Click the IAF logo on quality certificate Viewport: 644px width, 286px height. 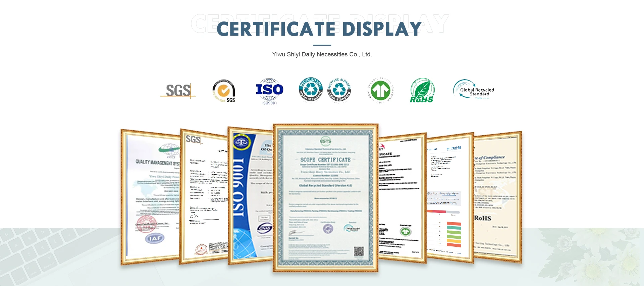155,238
